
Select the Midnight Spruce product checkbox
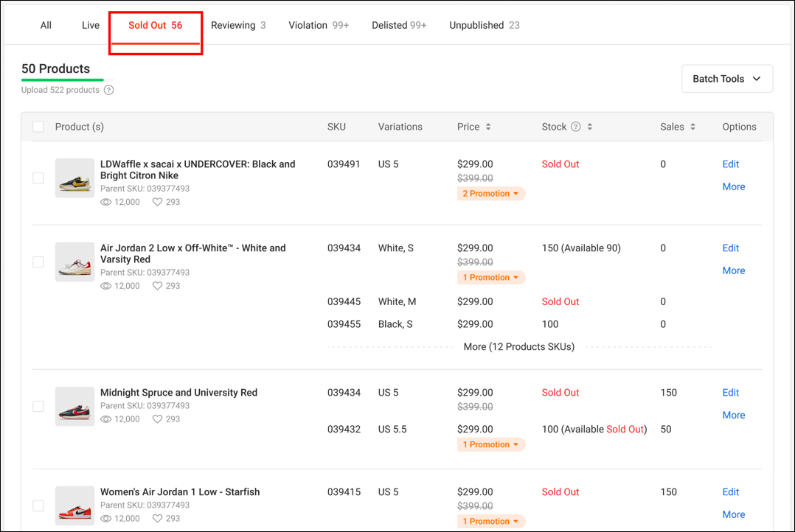[x=38, y=406]
